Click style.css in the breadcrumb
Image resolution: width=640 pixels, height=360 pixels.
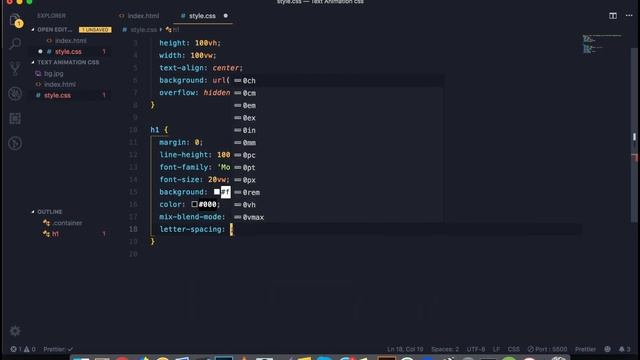(143, 30)
